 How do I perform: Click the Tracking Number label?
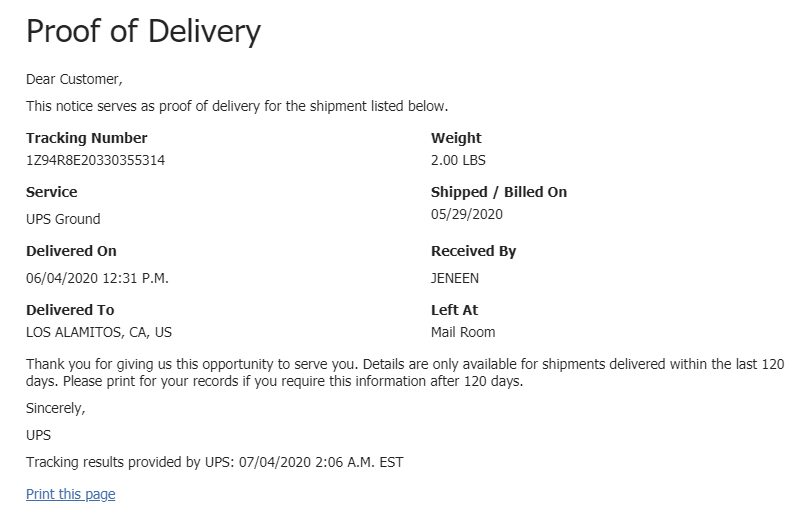(86, 138)
